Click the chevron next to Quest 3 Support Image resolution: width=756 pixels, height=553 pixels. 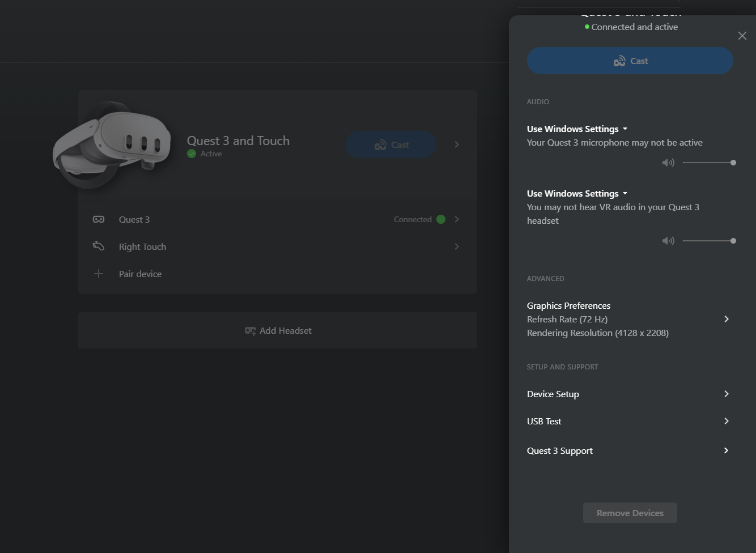pyautogui.click(x=726, y=450)
